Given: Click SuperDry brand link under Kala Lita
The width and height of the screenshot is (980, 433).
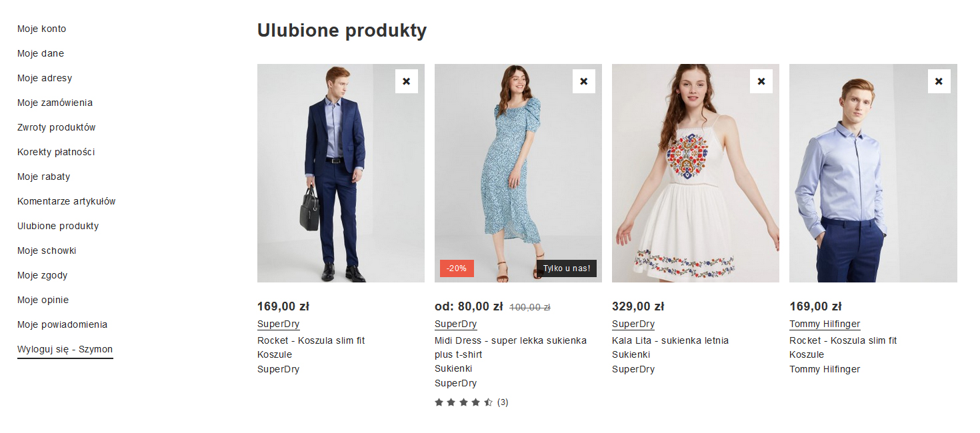Looking at the screenshot, I should point(633,324).
